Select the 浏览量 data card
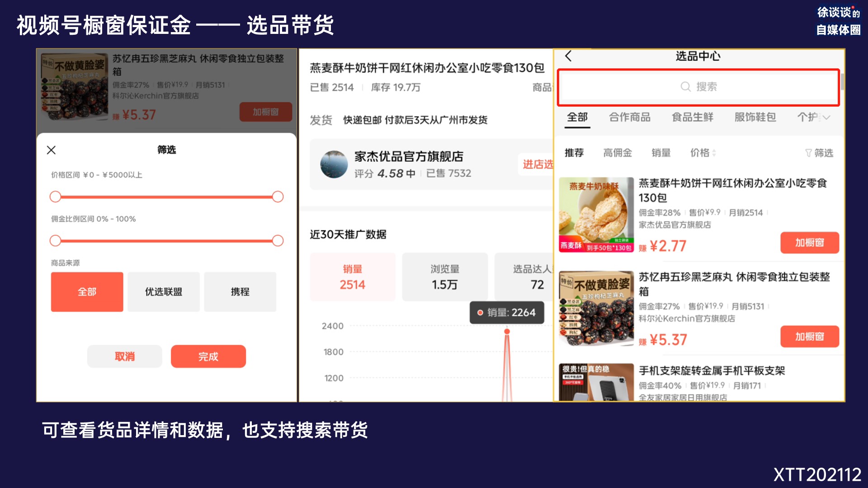 point(444,277)
